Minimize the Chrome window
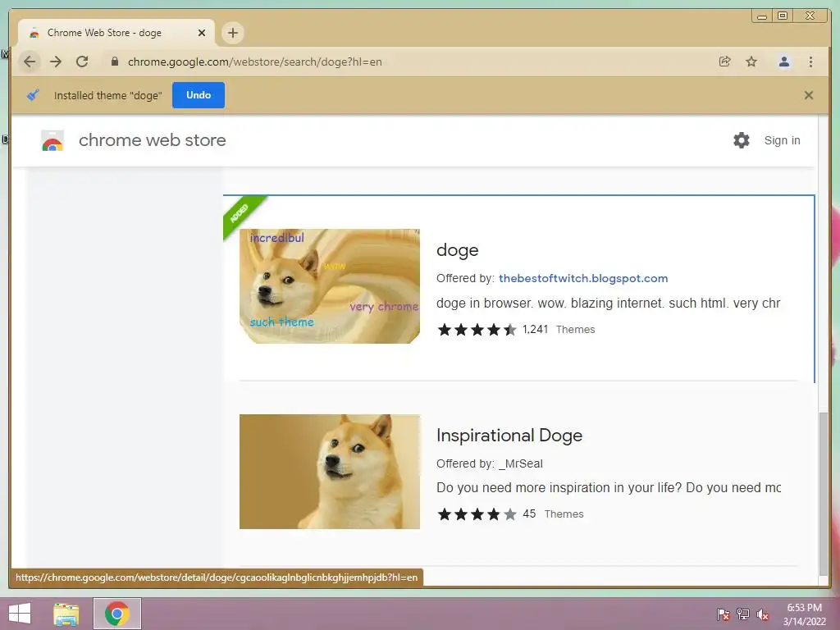Screen dimensions: 840x630 point(762,16)
